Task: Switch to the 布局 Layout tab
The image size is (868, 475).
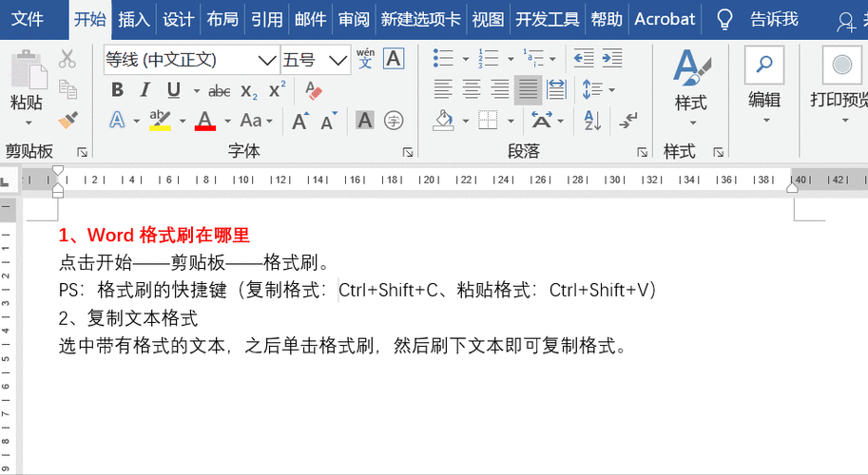Action: (222, 19)
